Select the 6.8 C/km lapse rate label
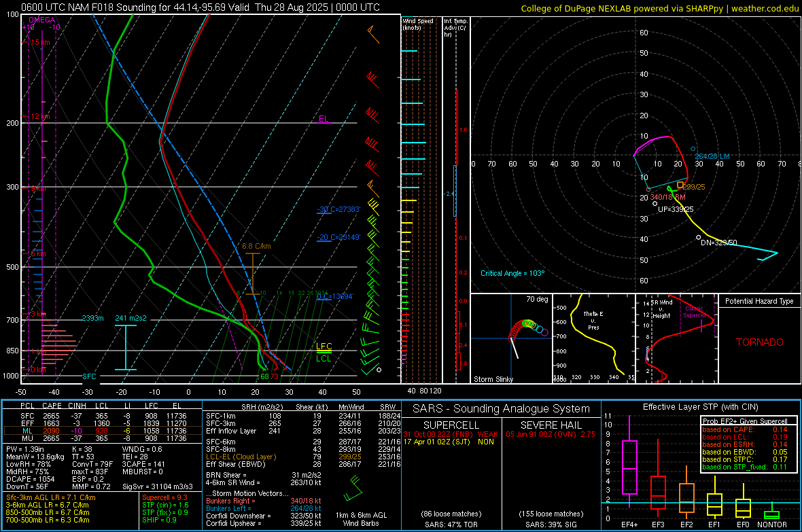This screenshot has height=532, width=802. pyautogui.click(x=256, y=246)
